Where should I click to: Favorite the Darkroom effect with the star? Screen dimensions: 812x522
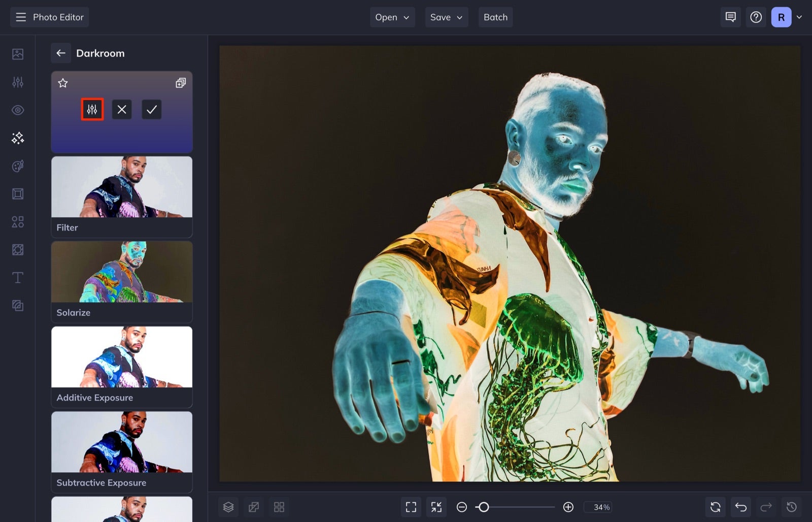coord(63,83)
